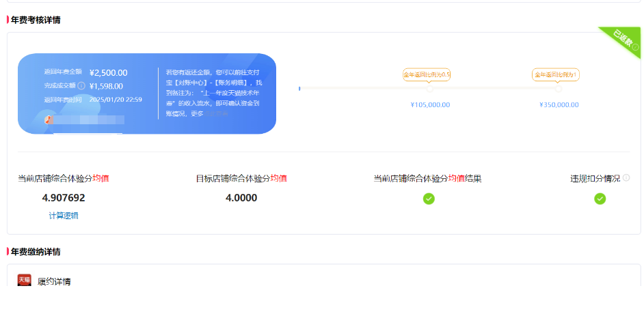Open the link after 更多 in blue card
Screen dimensions: 644x312
(217, 113)
